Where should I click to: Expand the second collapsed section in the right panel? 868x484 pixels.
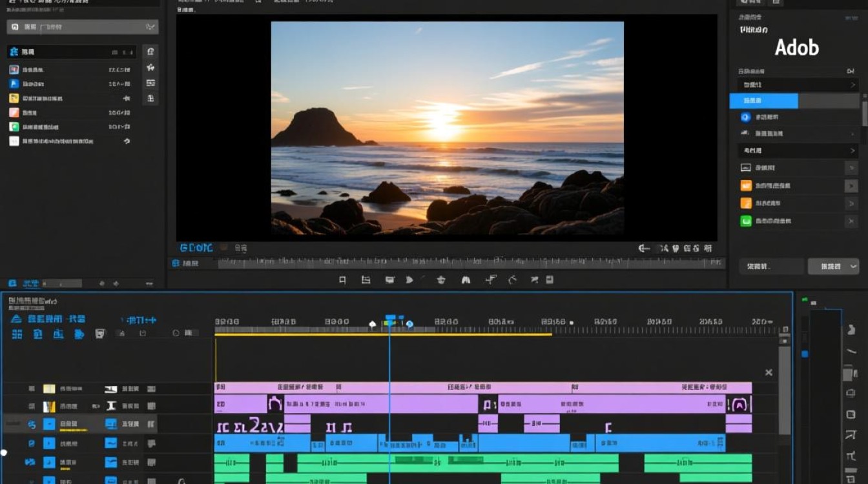click(x=852, y=150)
